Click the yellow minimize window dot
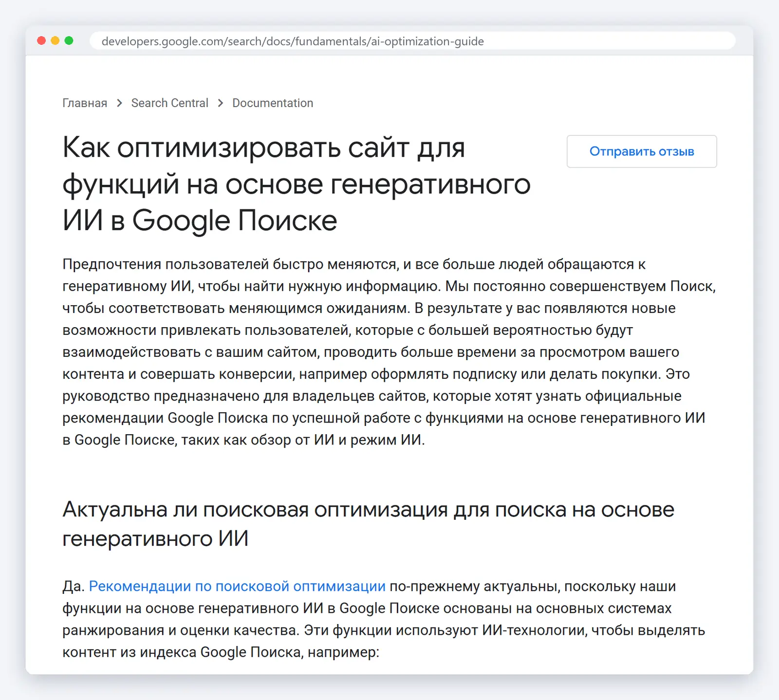779x700 pixels. click(55, 41)
